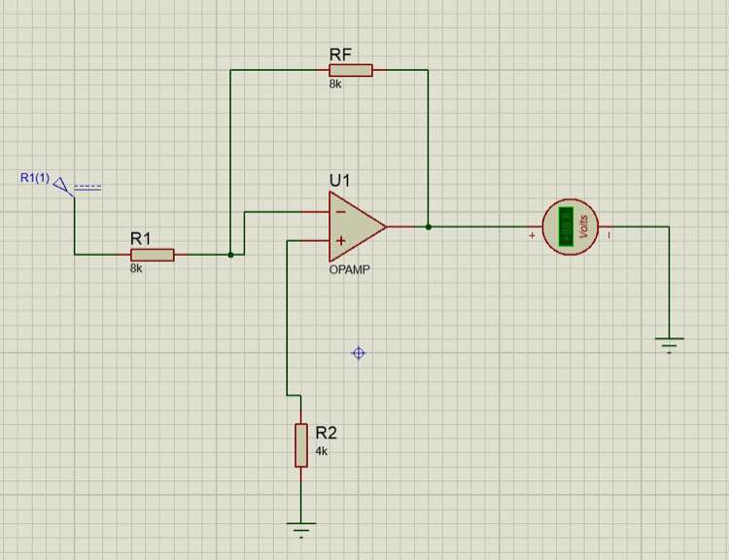The width and height of the screenshot is (729, 560).
Task: Select the junction dot at op-amp output
Action: coord(429,227)
